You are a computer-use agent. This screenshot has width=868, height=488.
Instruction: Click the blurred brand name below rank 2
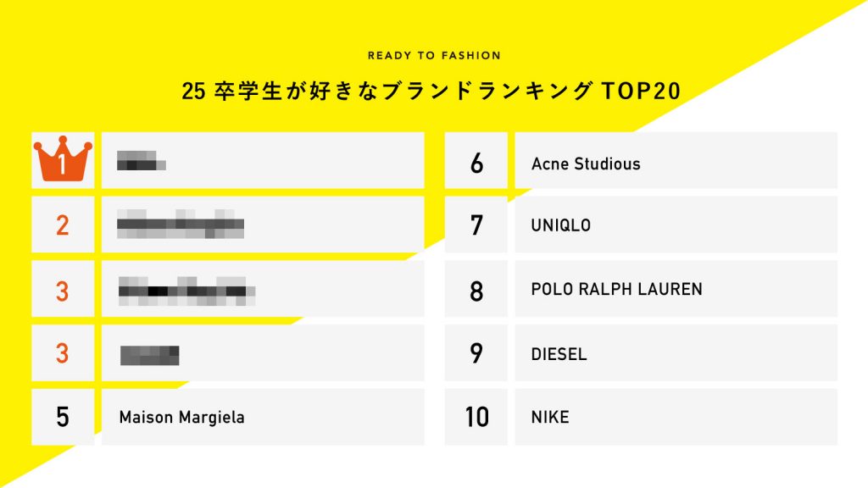tap(186, 290)
